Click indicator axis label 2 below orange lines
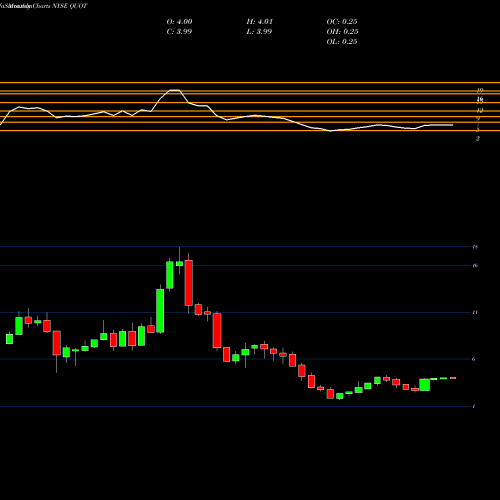The image size is (500, 500). 478,139
